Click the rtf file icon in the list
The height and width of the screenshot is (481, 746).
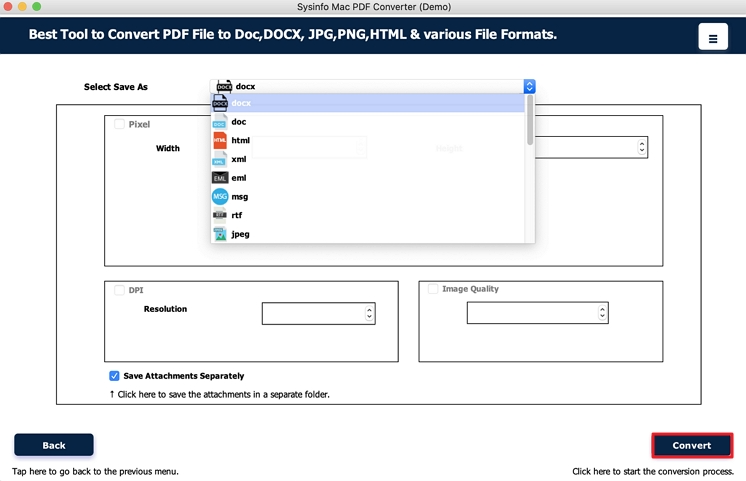[220, 215]
